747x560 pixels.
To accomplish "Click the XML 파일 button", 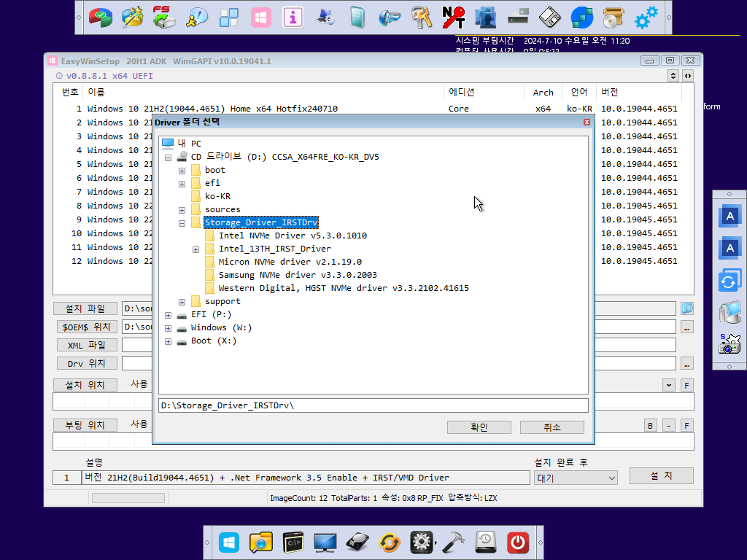I will pyautogui.click(x=87, y=345).
